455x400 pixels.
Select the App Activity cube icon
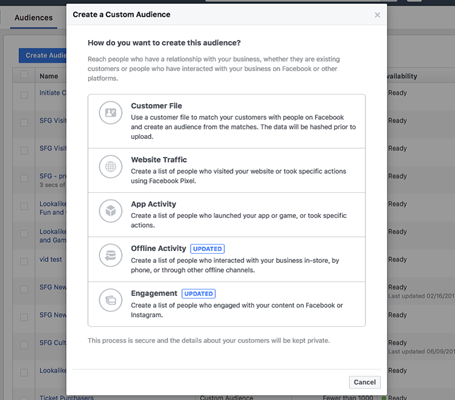click(111, 211)
